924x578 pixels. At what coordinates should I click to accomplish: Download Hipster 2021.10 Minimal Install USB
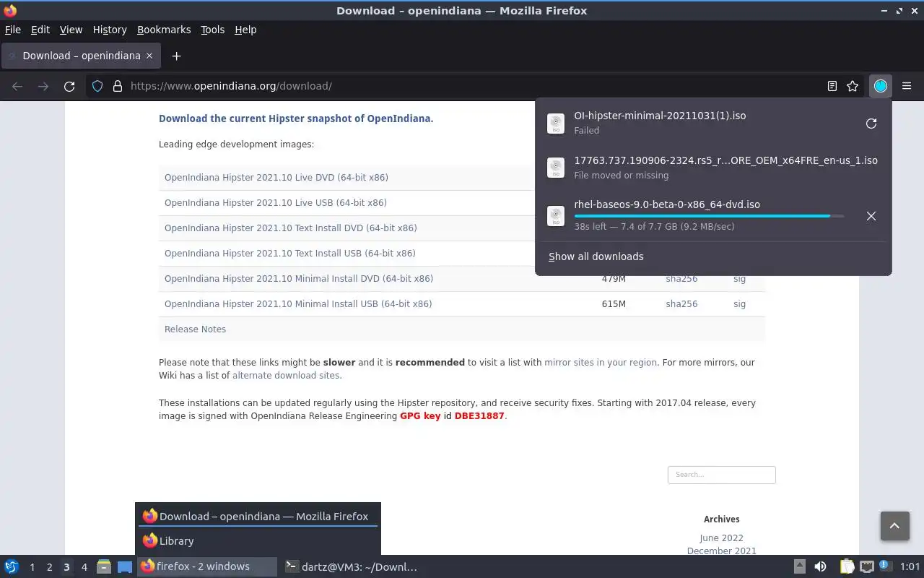click(x=298, y=304)
